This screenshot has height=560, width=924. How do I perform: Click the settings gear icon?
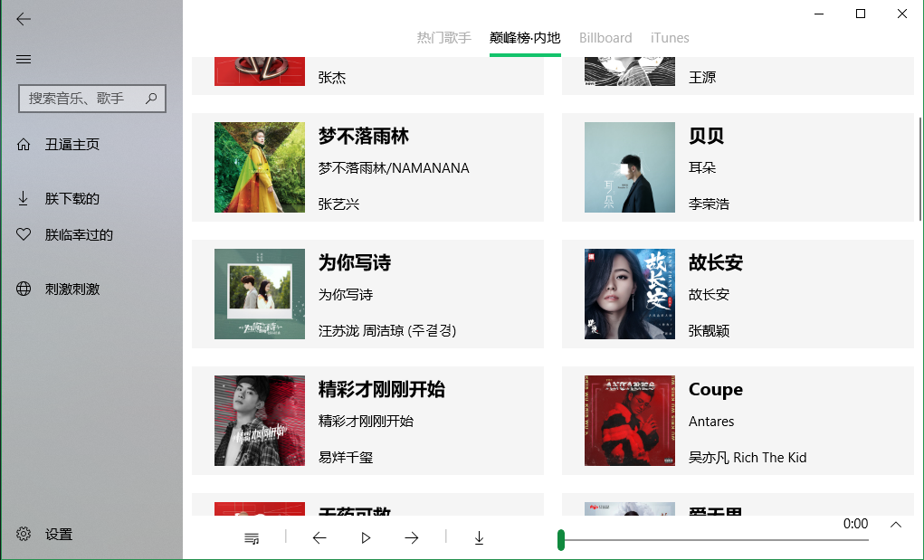point(24,534)
